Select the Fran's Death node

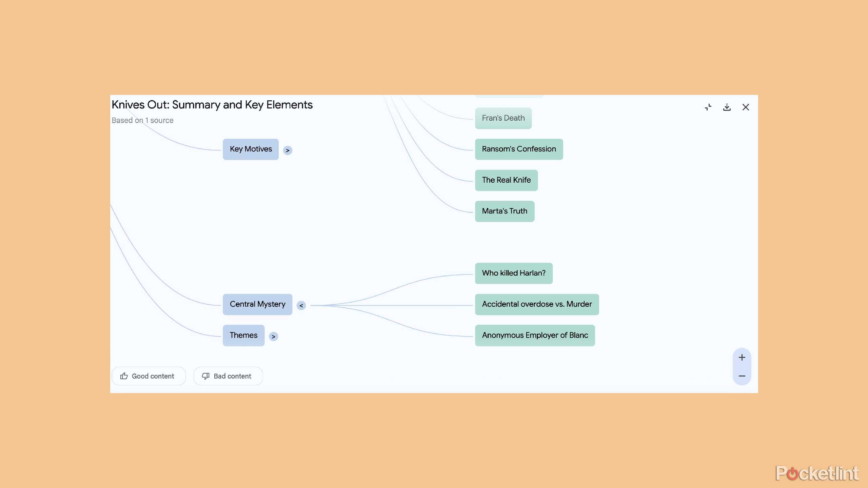coord(503,118)
